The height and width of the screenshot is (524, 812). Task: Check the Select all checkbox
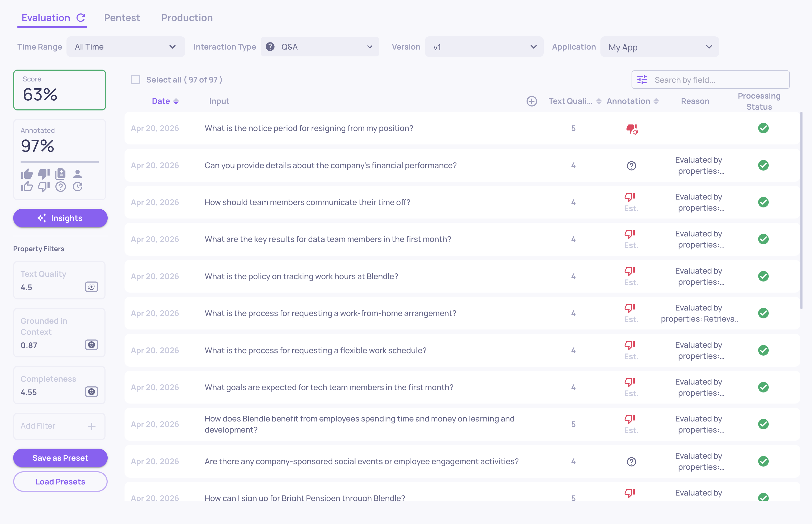(136, 80)
